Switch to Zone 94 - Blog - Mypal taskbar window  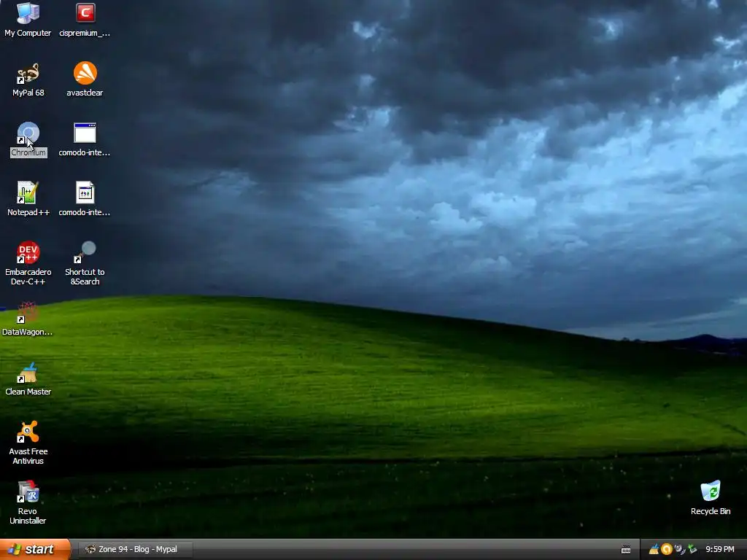(x=135, y=549)
